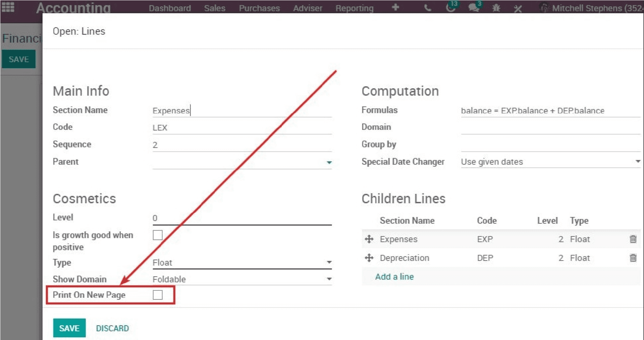644x340 pixels.
Task: Grab the Expenses row drag handle
Action: [369, 239]
